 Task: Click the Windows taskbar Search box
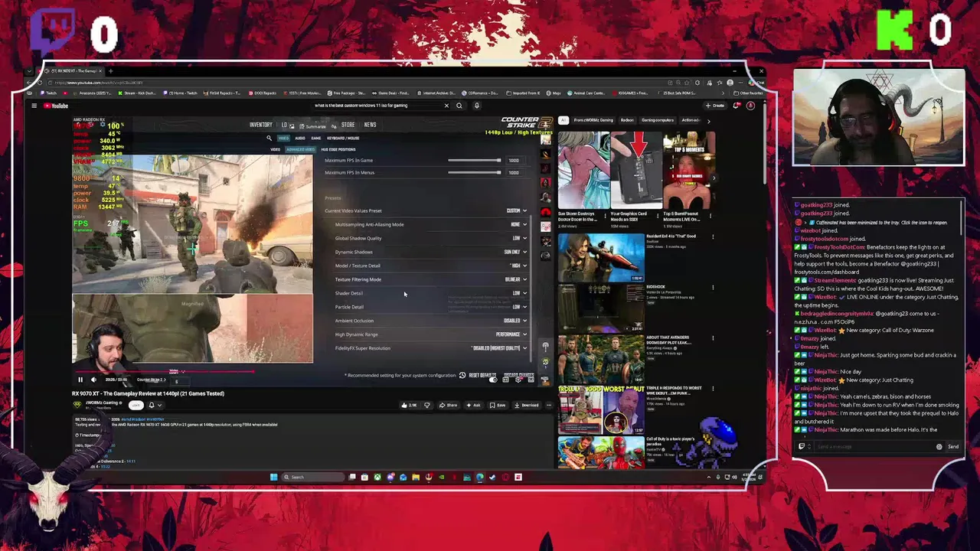tap(312, 477)
